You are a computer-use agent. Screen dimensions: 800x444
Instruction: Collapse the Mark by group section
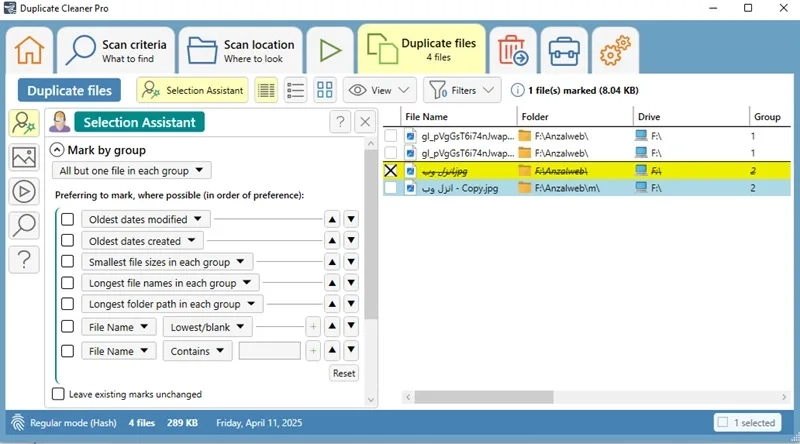pyautogui.click(x=57, y=150)
